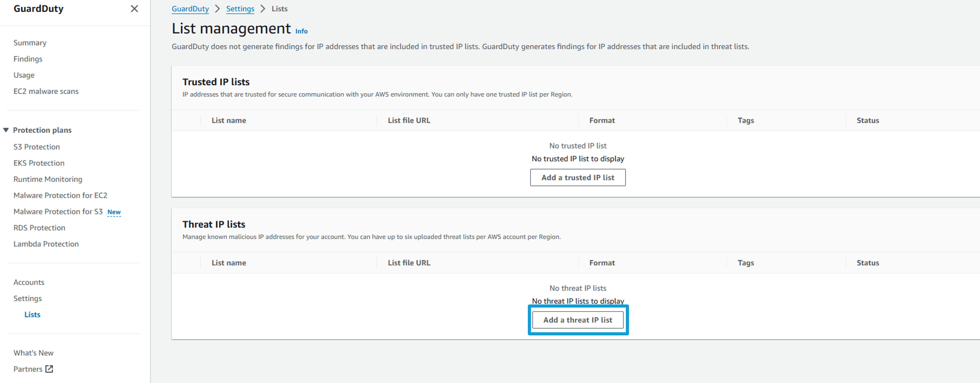Click Format header in Trusted IP lists
980x383 pixels.
[602, 120]
